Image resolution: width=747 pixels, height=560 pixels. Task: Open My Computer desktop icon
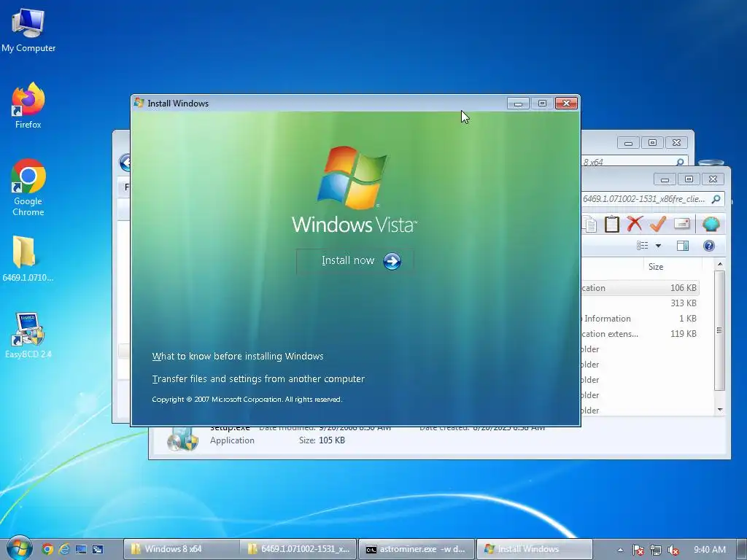[x=28, y=30]
